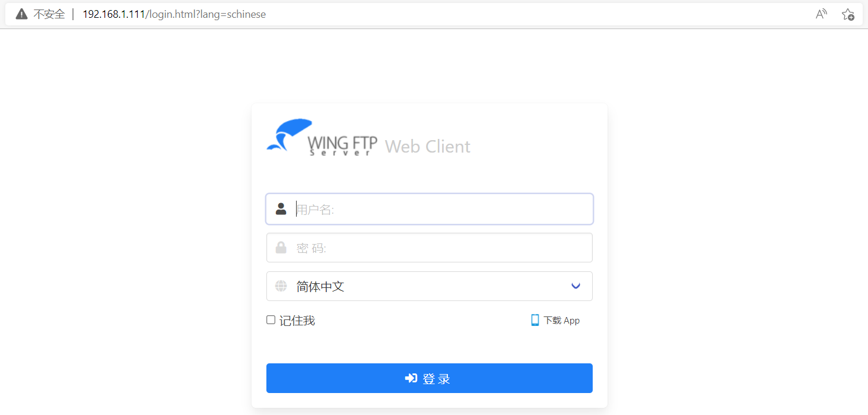
Task: Click the 记住我 label text
Action: tap(297, 321)
